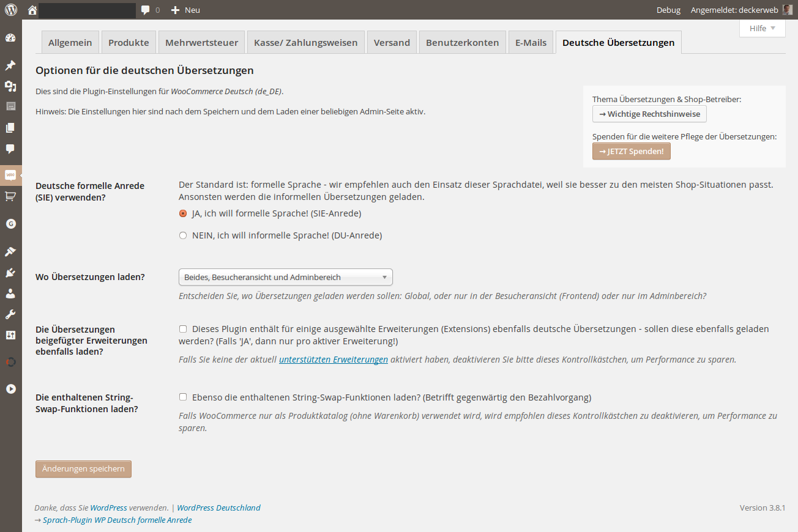This screenshot has width=798, height=532.
Task: Open Appearance via the paintbrush icon
Action: (x=10, y=251)
